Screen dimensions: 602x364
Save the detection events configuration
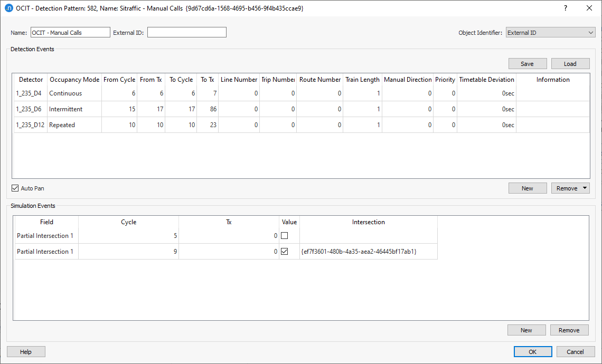pos(528,63)
